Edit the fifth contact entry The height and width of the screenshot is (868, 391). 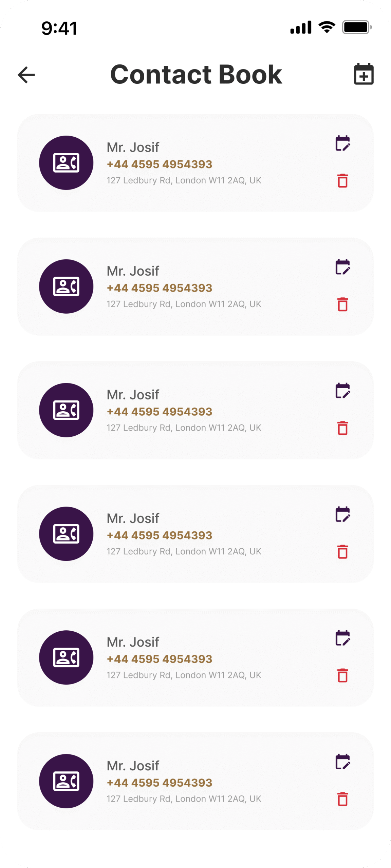342,638
